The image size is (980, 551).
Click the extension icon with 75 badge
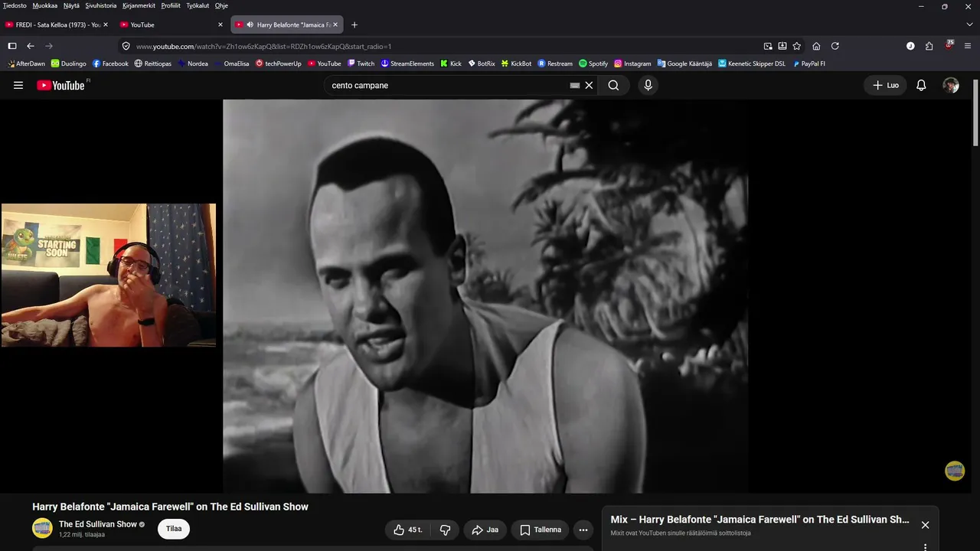(x=949, y=45)
